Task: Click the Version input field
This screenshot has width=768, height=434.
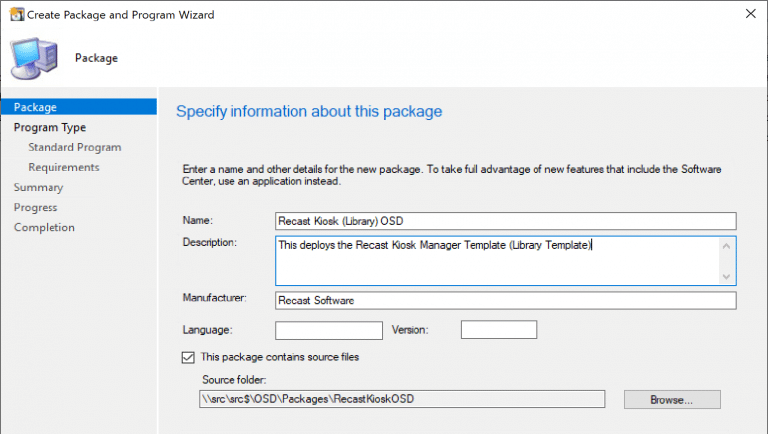Action: (498, 330)
